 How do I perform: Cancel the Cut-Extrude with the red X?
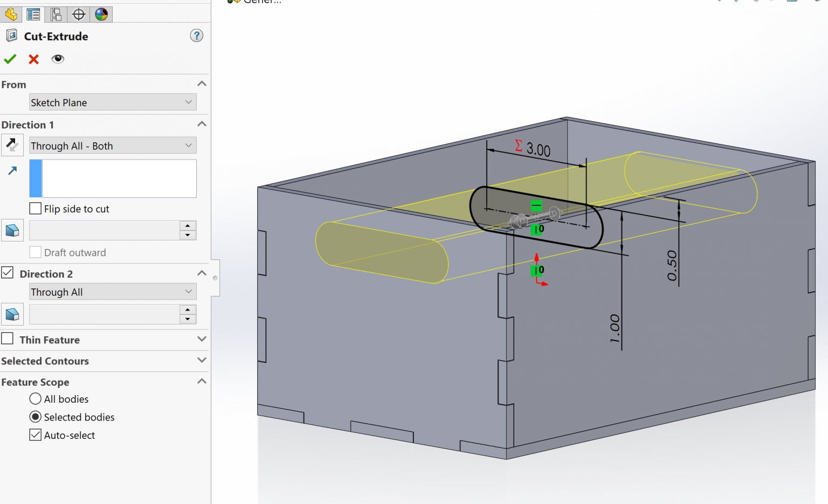pos(33,59)
